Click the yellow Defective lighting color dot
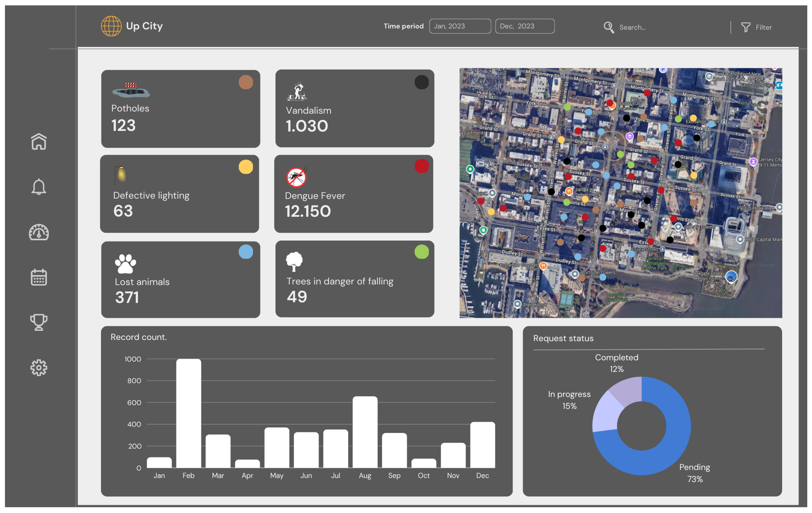The width and height of the screenshot is (812, 513). (246, 167)
